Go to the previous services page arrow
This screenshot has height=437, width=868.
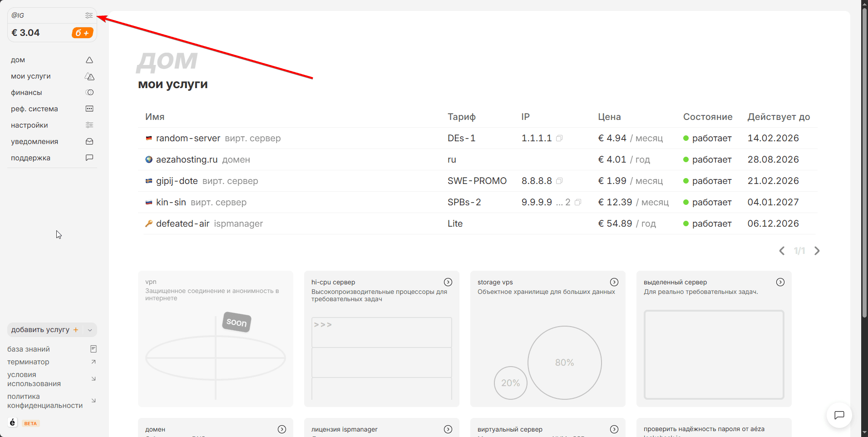(782, 251)
